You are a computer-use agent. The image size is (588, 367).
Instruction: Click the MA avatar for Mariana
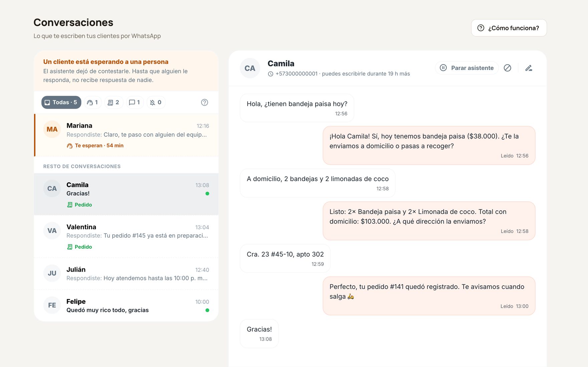click(52, 129)
